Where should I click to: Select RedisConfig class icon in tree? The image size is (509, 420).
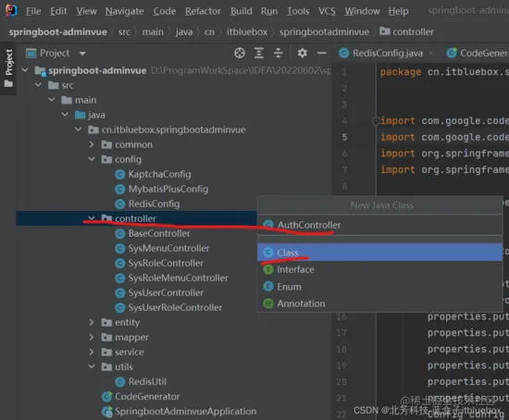click(x=120, y=204)
